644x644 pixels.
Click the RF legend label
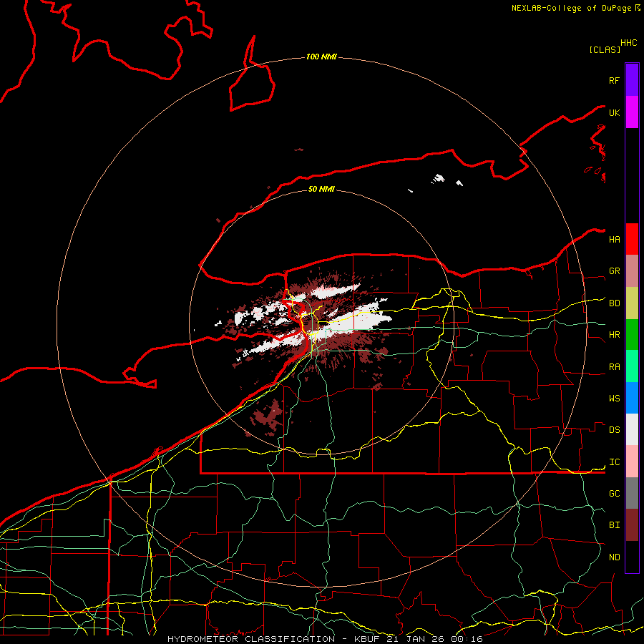[x=615, y=80]
